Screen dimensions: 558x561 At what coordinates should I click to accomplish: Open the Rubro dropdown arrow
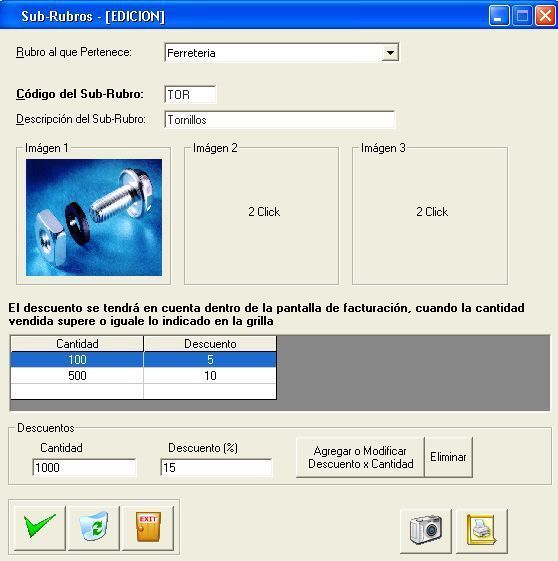[x=390, y=53]
